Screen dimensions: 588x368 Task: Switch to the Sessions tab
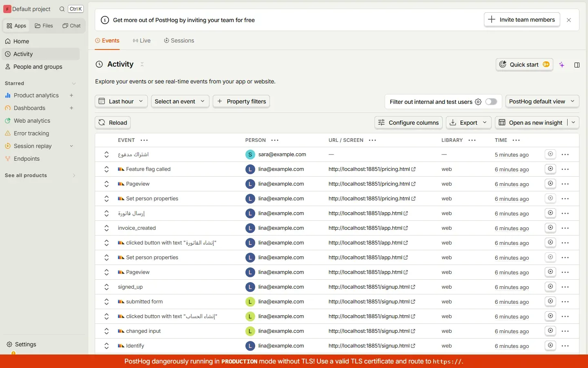[179, 40]
